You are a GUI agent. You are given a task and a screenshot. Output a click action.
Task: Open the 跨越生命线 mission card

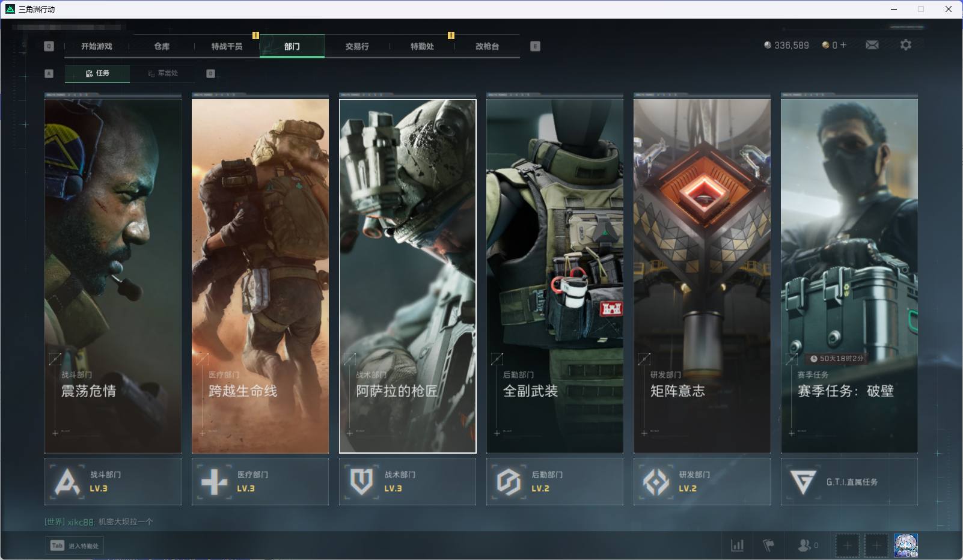tap(260, 275)
